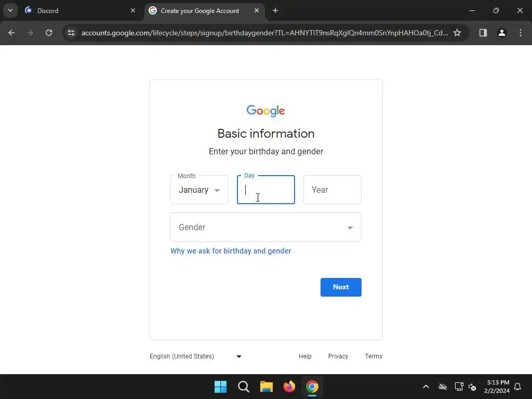The width and height of the screenshot is (532, 399).
Task: Switch to the Discord tab
Action: coord(80,10)
